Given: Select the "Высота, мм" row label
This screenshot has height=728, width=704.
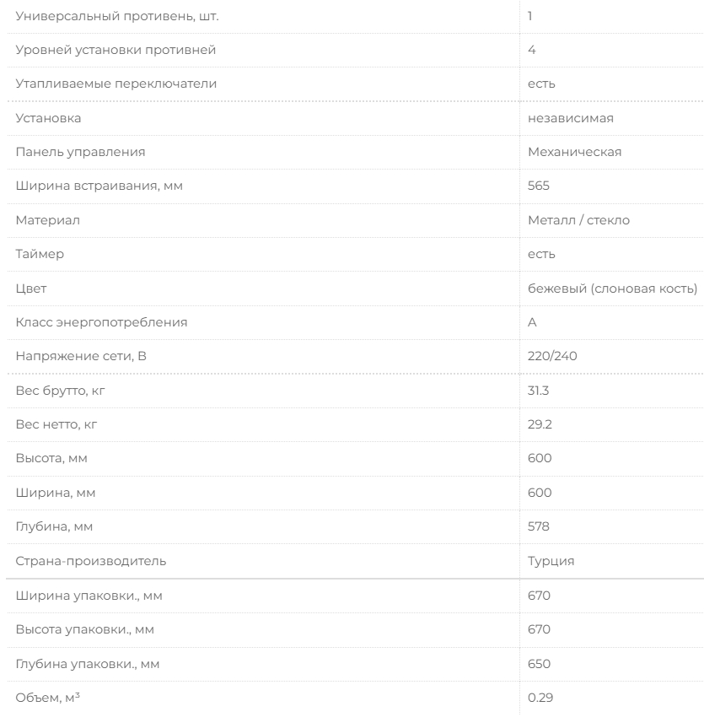Looking at the screenshot, I should (51, 459).
